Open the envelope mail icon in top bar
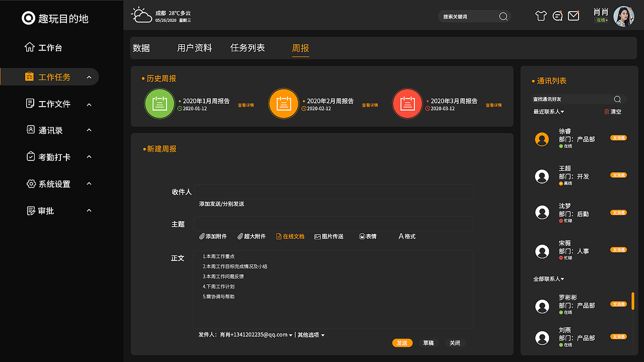 click(x=574, y=16)
